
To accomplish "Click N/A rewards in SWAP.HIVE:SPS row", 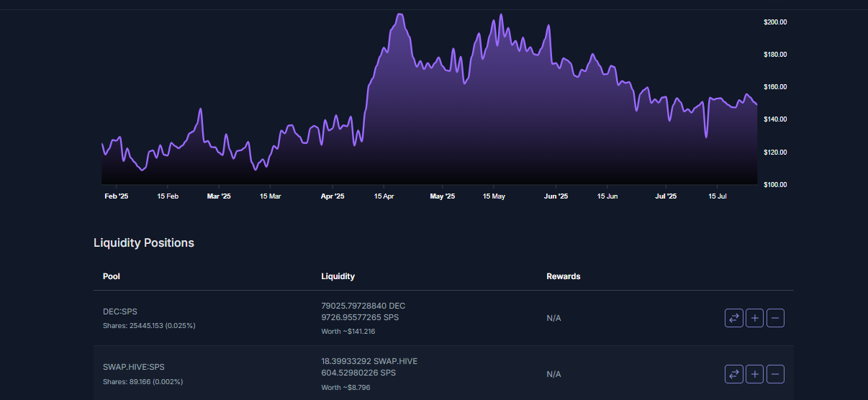I will pos(553,374).
